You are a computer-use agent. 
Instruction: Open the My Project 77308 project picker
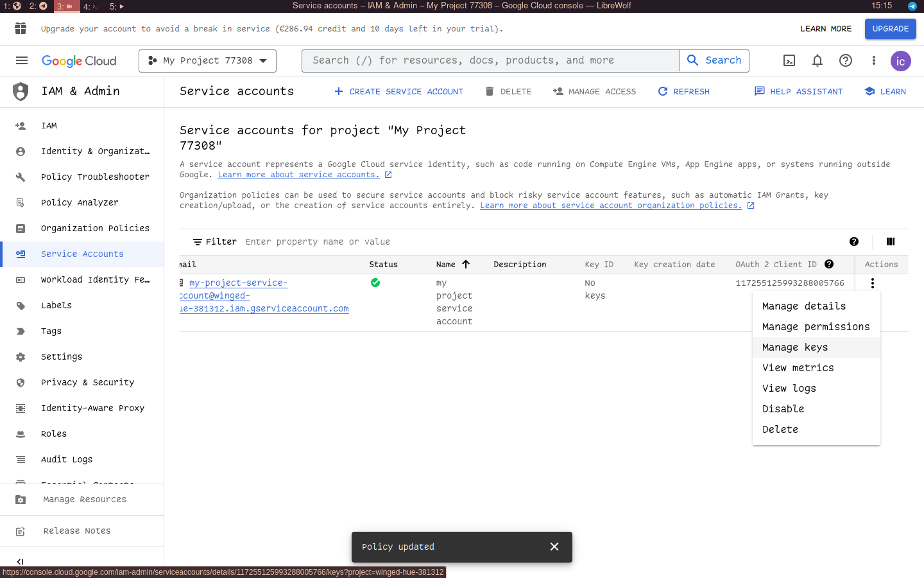207,60
